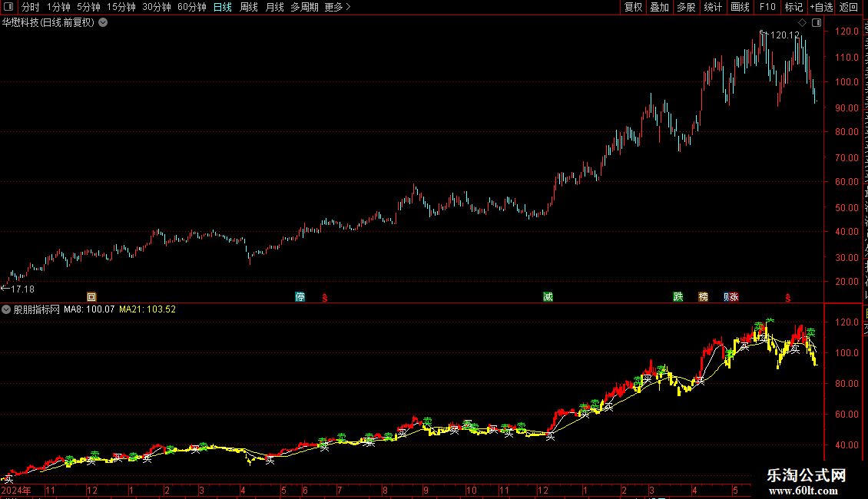Open the 多股 multi-stock view
868x499 pixels.
(x=686, y=7)
